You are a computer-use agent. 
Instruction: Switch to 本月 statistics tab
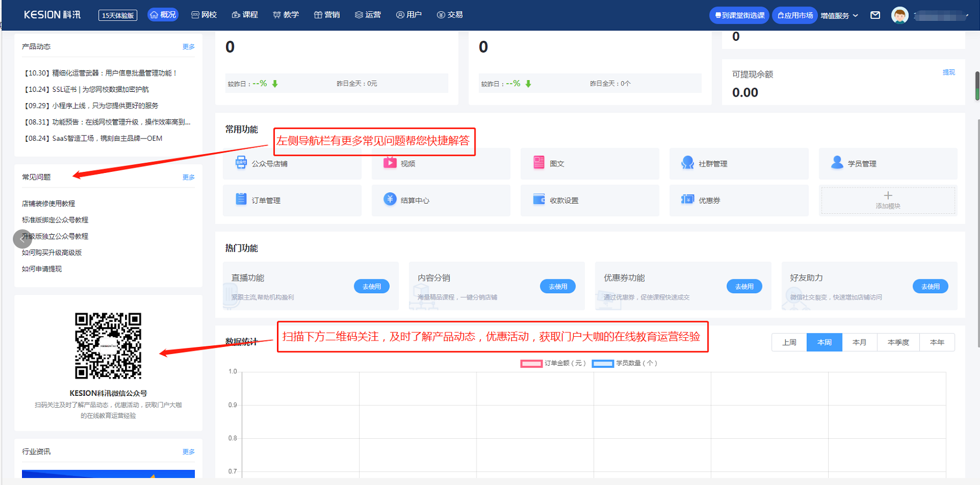(x=859, y=343)
